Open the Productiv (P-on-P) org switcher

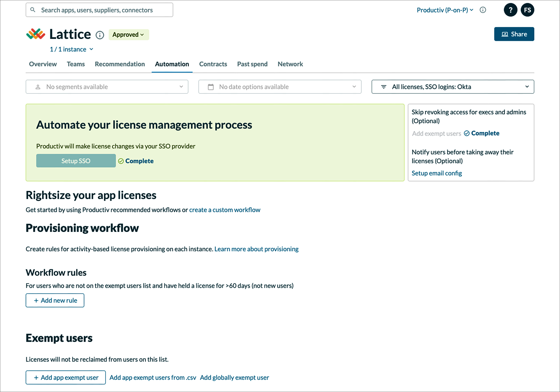(x=445, y=10)
